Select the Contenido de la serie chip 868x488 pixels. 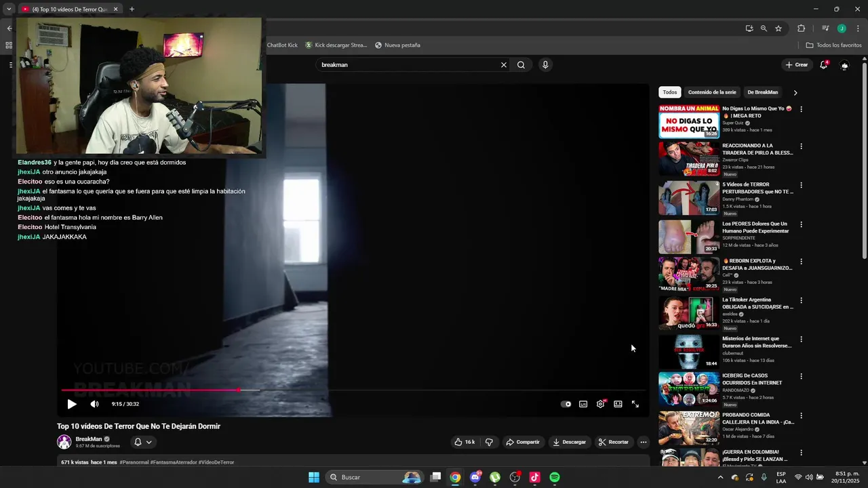pos(712,92)
